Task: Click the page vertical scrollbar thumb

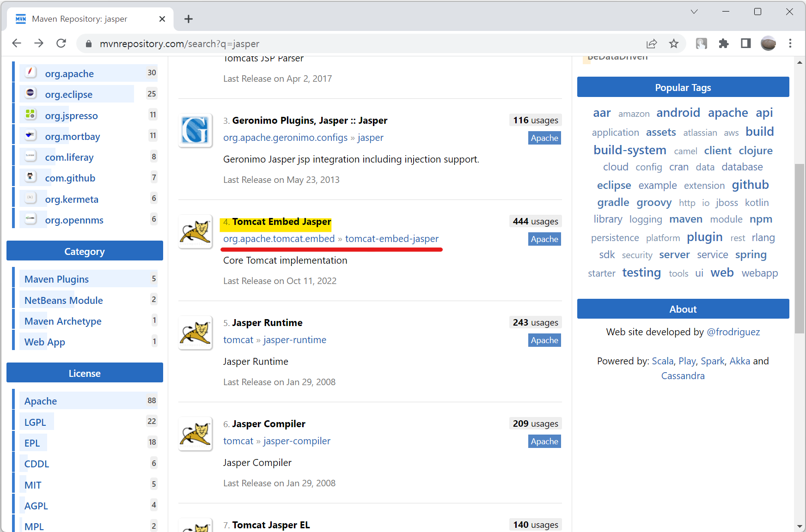Action: tap(800, 248)
